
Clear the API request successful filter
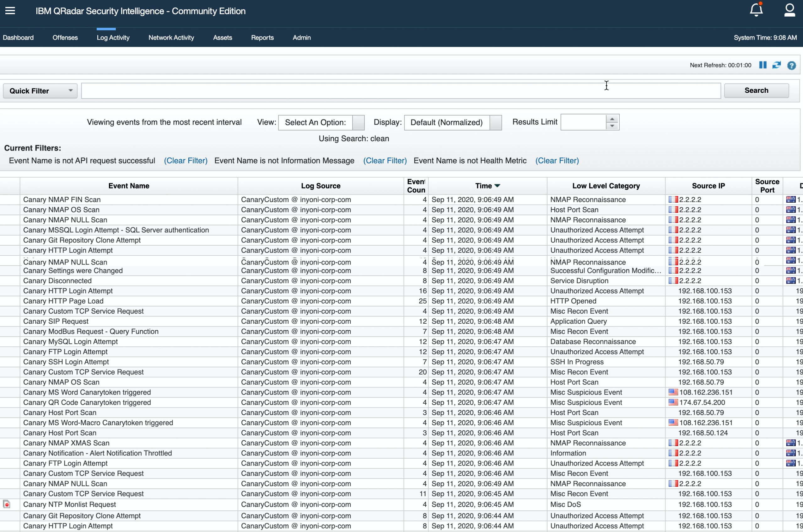[x=186, y=161]
